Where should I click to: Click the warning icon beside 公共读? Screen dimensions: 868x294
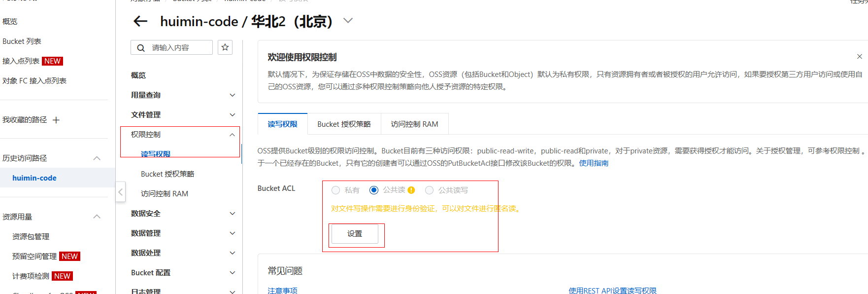coord(411,190)
